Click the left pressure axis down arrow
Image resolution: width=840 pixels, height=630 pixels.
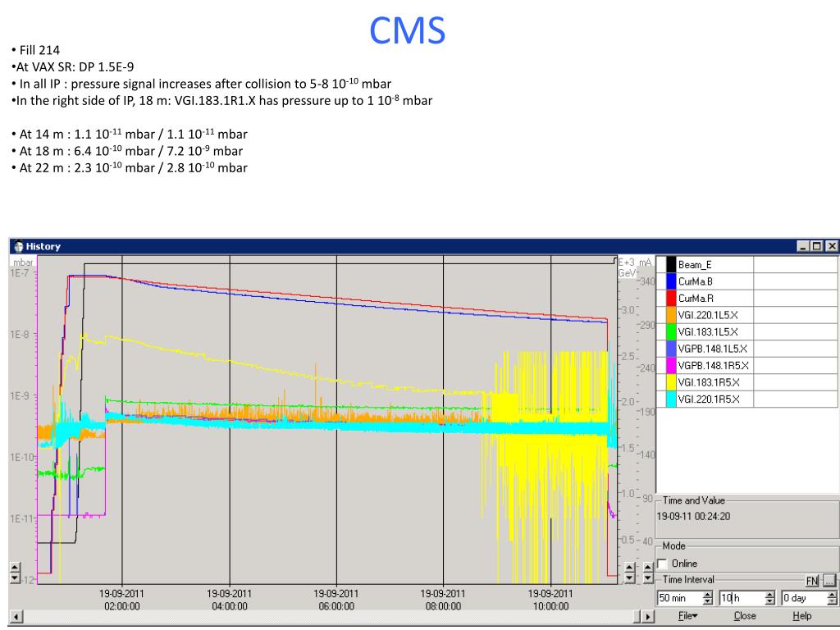pos(15,578)
